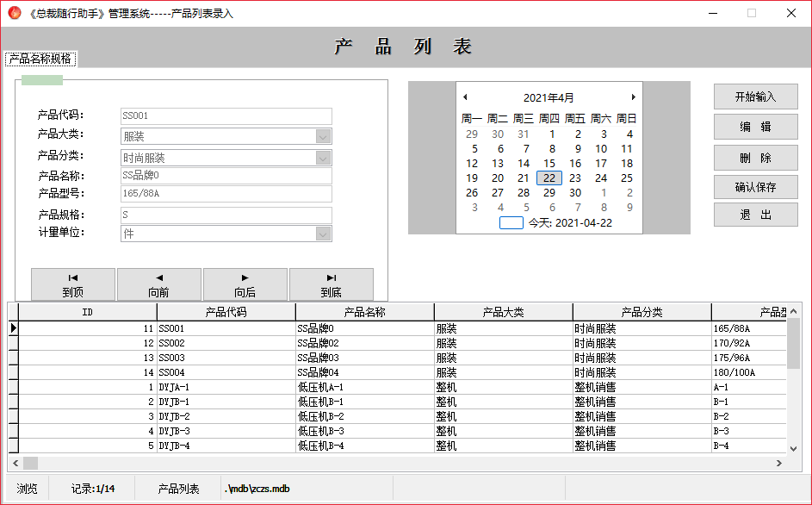Select the 低压机B-1 name cell
This screenshot has width=812, height=505.
pyautogui.click(x=365, y=402)
